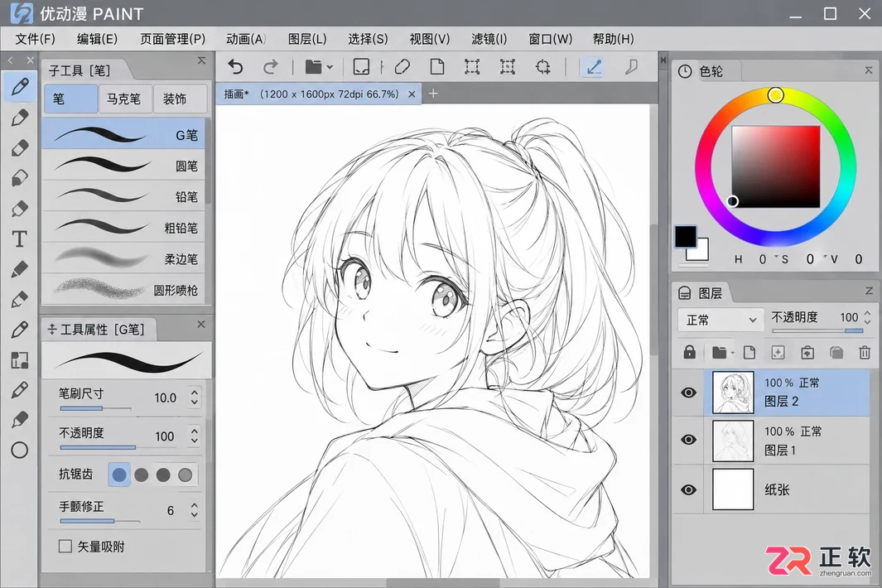The height and width of the screenshot is (588, 882).
Task: Open the 正常 blend mode dropdown
Action: pyautogui.click(x=721, y=321)
